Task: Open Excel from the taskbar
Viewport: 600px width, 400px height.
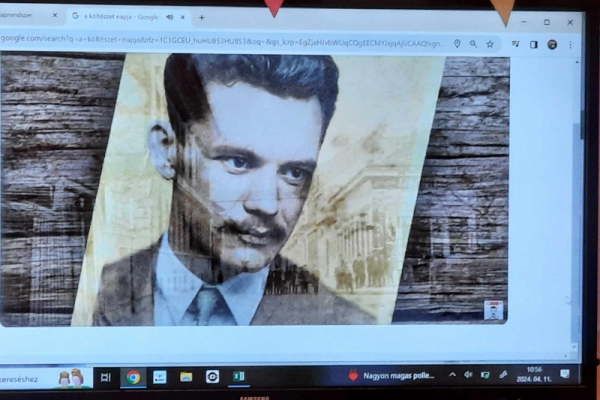Action: coord(239,376)
